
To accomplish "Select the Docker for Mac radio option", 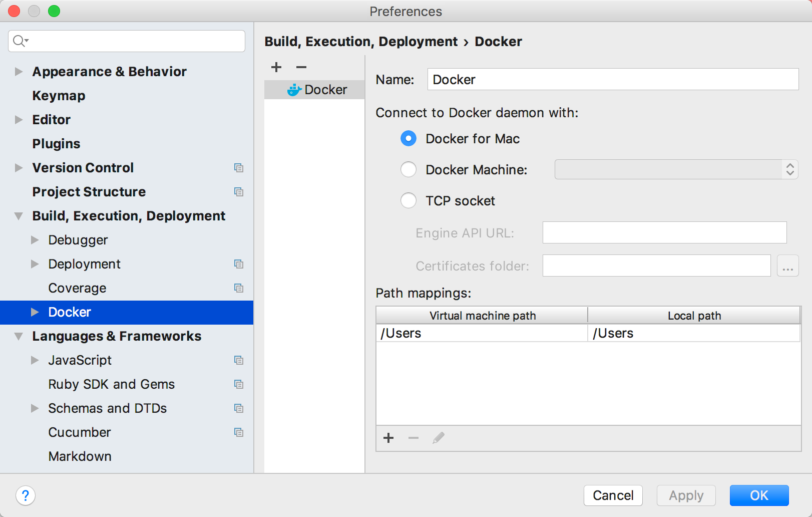I will [x=409, y=139].
